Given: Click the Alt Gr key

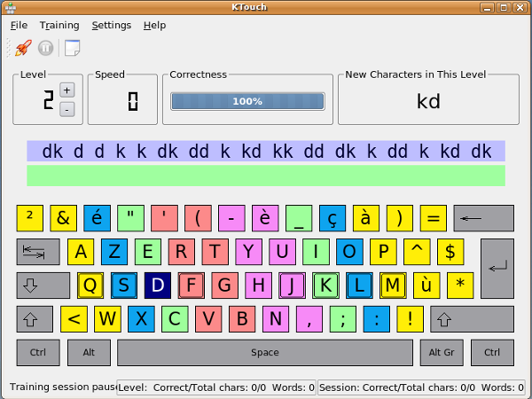Looking at the screenshot, I should (x=442, y=353).
